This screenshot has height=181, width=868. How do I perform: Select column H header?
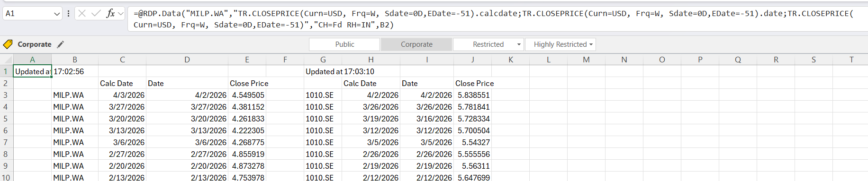371,60
